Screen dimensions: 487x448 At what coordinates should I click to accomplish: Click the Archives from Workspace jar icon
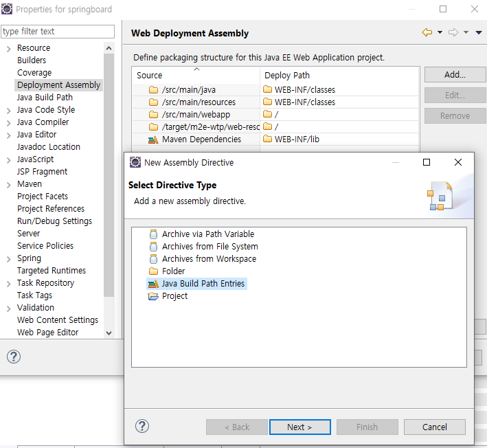(x=153, y=259)
